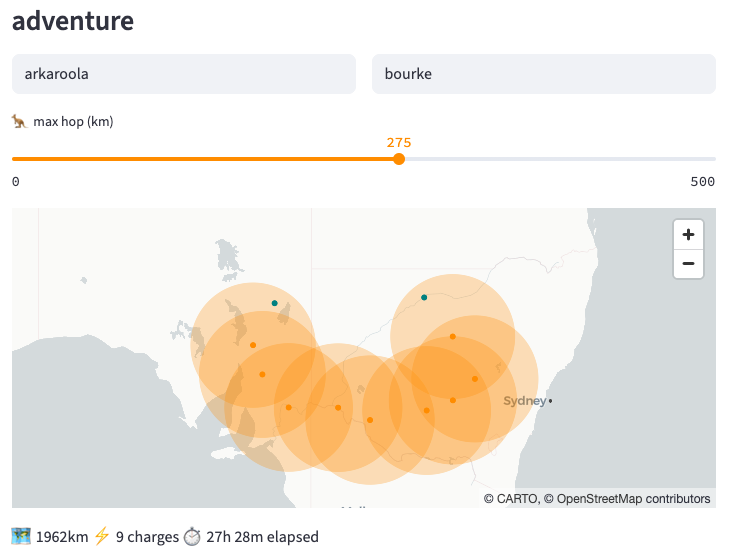Click the slider track near the 500 end

704,159
